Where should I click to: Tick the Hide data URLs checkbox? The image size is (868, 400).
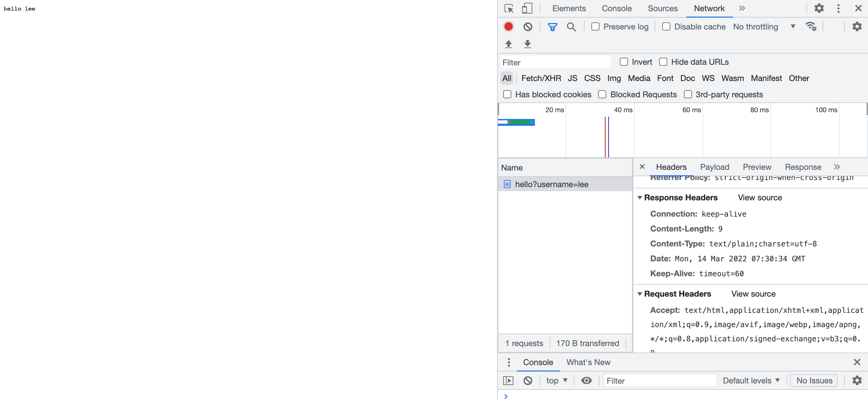pos(663,62)
